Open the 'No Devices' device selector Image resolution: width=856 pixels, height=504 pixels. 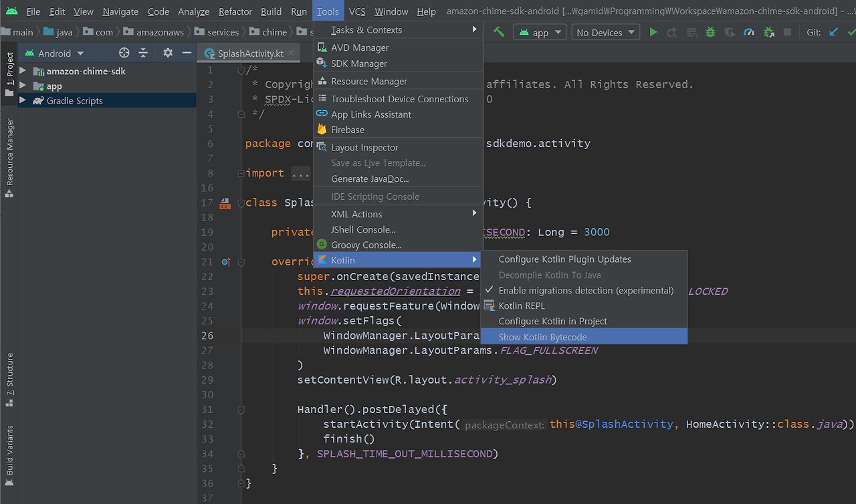604,31
